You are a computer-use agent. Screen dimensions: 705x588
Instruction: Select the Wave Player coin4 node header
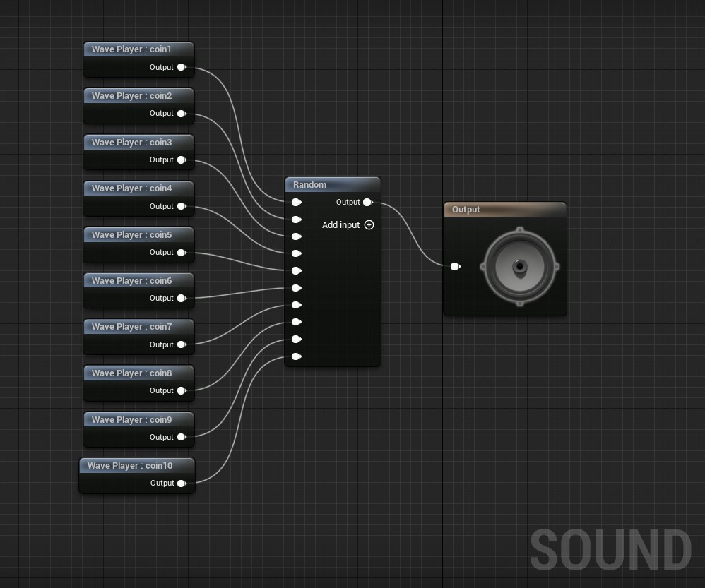click(x=138, y=188)
